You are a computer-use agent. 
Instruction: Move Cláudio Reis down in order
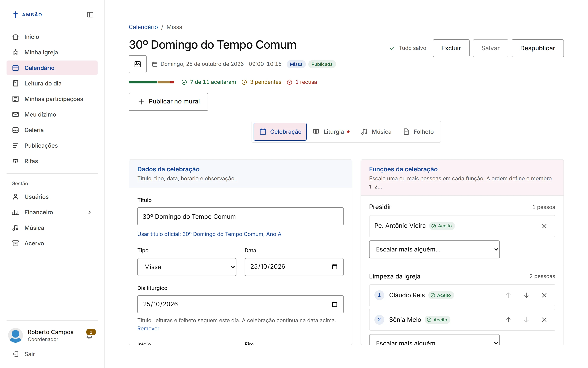coord(526,295)
